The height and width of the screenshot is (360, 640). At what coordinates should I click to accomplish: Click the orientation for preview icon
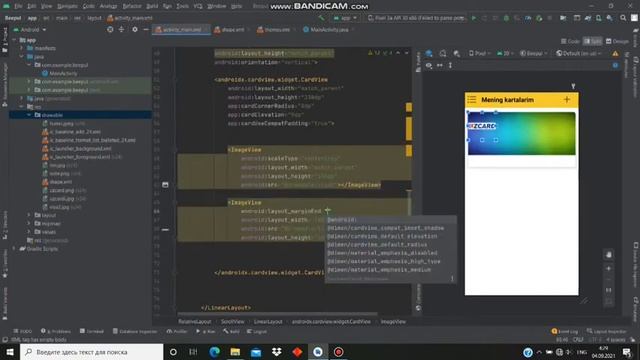pyautogui.click(x=443, y=53)
